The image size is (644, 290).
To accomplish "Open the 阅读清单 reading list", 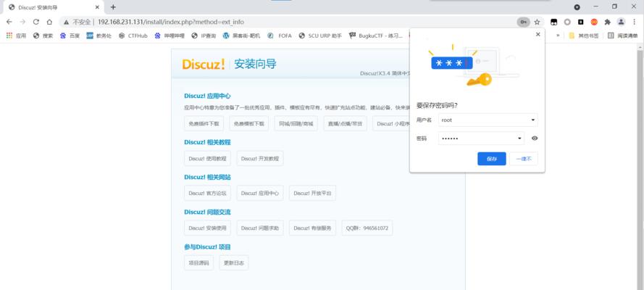I will click(623, 36).
